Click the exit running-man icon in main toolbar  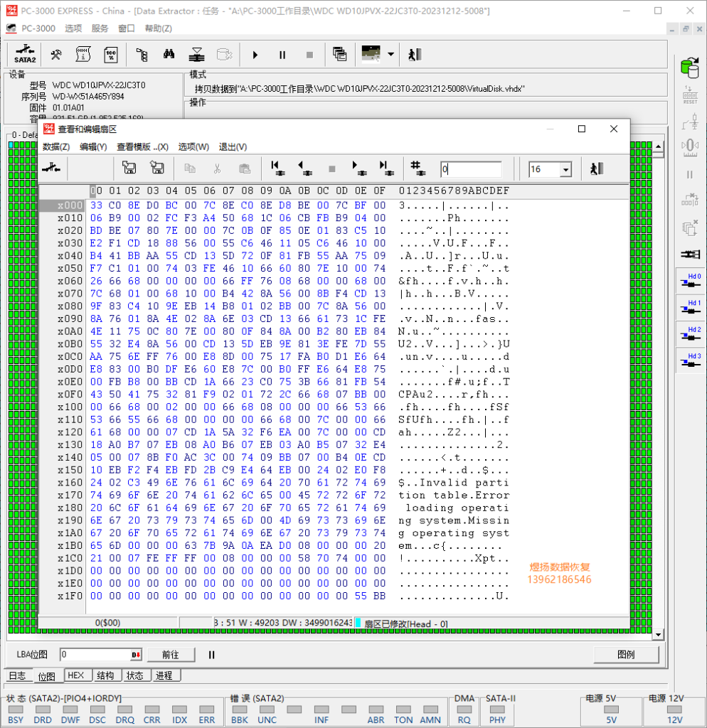[415, 55]
